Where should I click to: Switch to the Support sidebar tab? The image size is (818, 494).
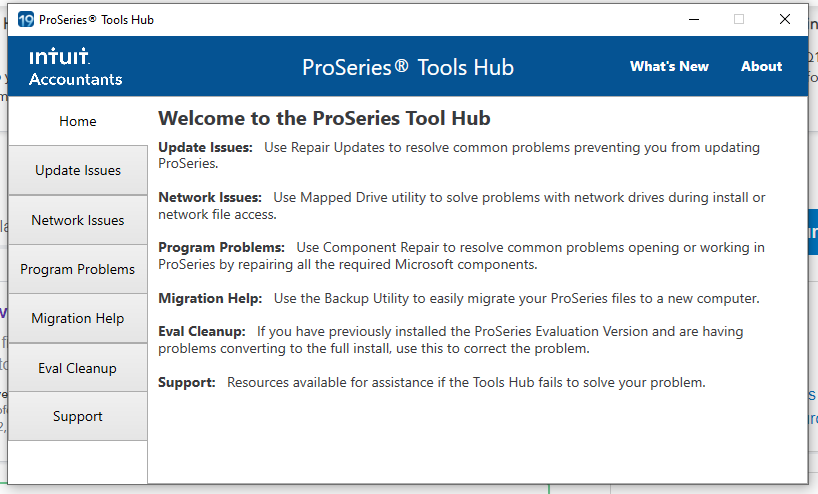(x=78, y=417)
